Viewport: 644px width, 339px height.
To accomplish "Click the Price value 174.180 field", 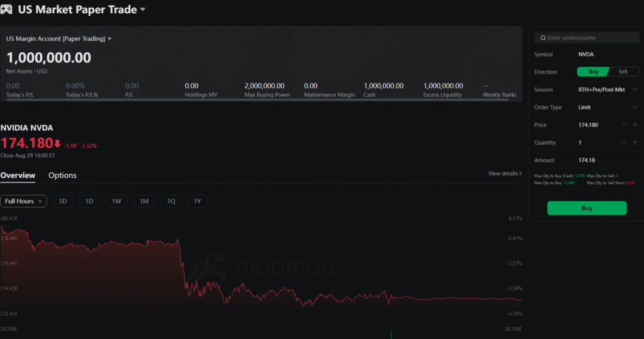I will click(588, 125).
